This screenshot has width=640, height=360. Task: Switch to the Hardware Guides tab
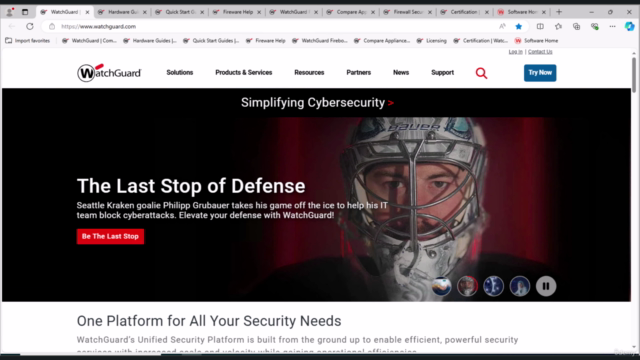[x=122, y=12]
